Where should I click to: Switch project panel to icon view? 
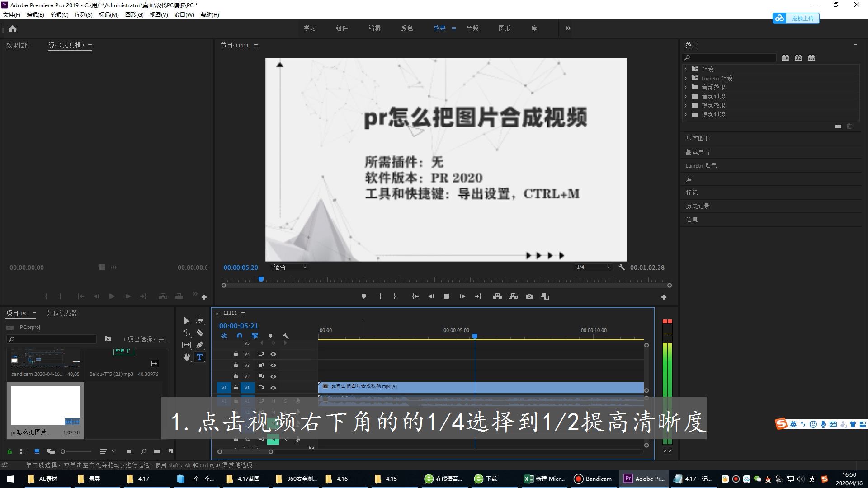point(37,451)
